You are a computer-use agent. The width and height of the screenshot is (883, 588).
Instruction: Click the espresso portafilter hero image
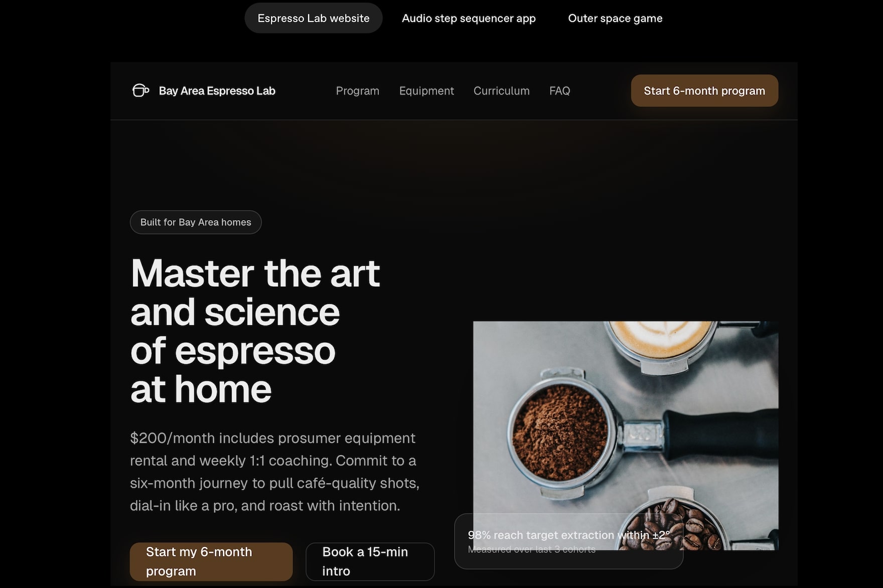pos(626,435)
